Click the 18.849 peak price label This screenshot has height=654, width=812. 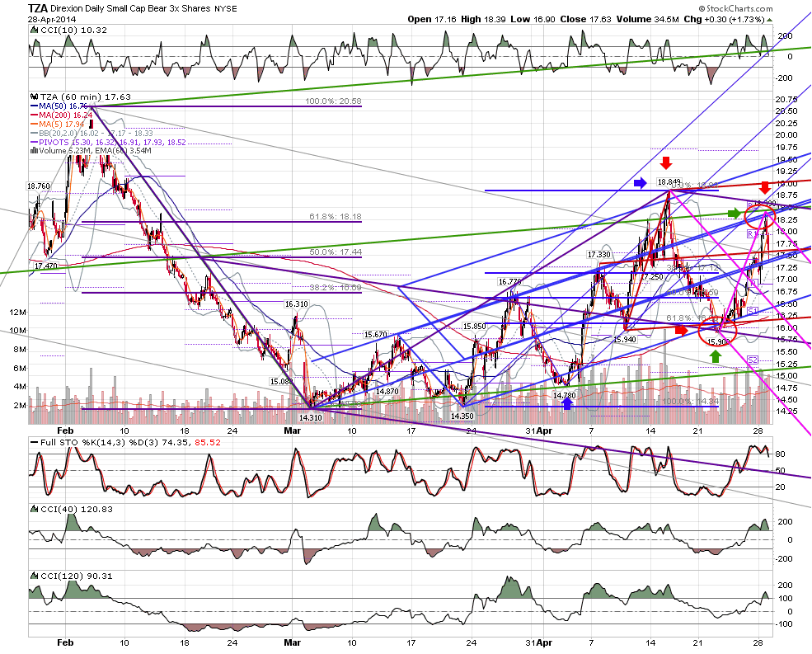click(x=669, y=182)
